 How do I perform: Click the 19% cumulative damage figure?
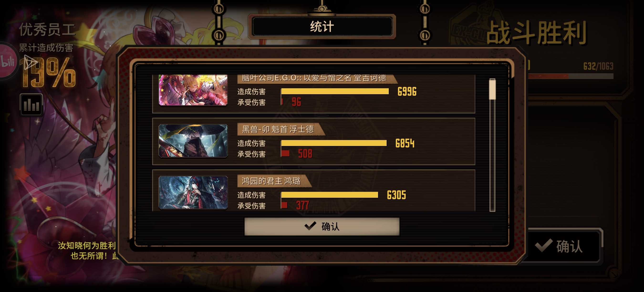49,73
